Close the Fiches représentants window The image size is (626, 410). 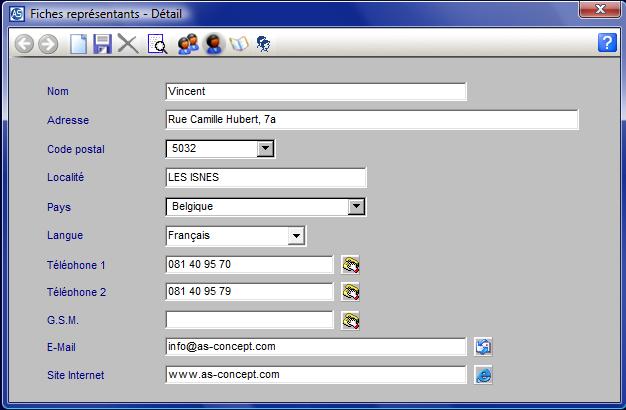pos(600,9)
